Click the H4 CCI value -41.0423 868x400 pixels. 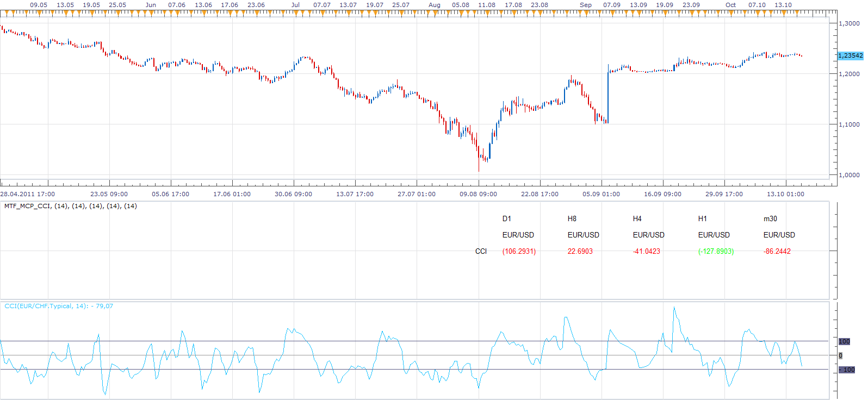coord(647,251)
